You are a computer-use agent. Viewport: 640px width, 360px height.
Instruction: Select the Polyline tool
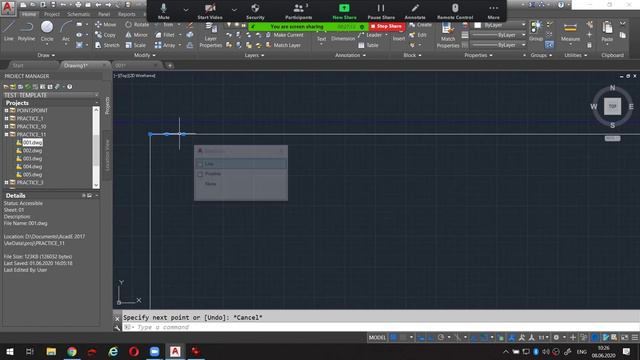point(26,31)
